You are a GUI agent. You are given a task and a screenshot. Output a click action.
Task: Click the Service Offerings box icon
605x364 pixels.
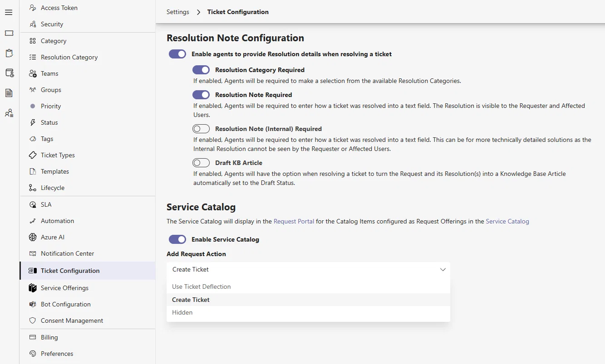click(33, 288)
